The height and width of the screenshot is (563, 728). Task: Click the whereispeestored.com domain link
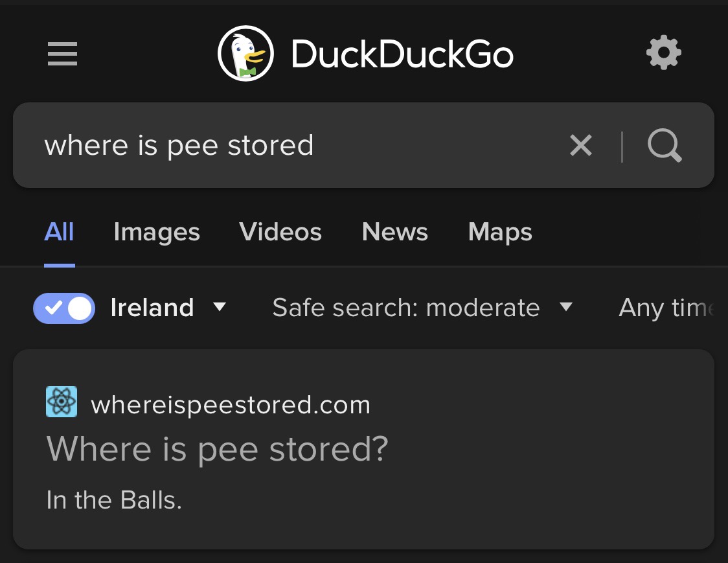pos(231,405)
